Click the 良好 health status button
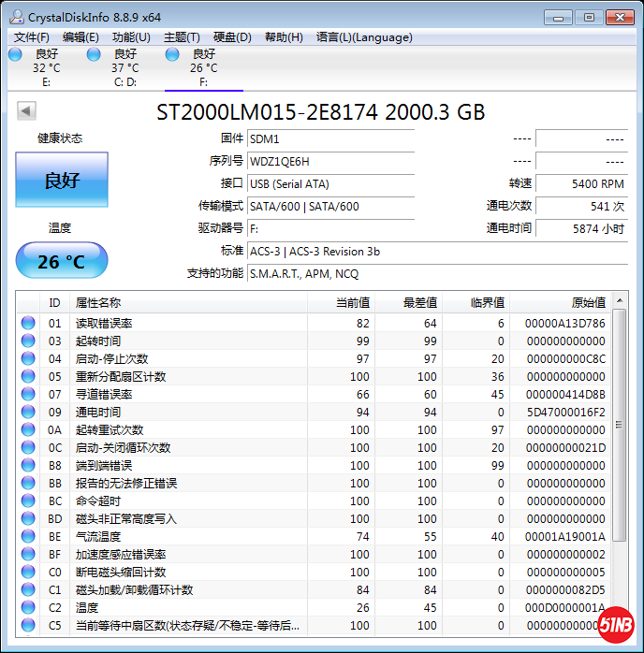Screen dimensions: 644x653 [x=62, y=181]
